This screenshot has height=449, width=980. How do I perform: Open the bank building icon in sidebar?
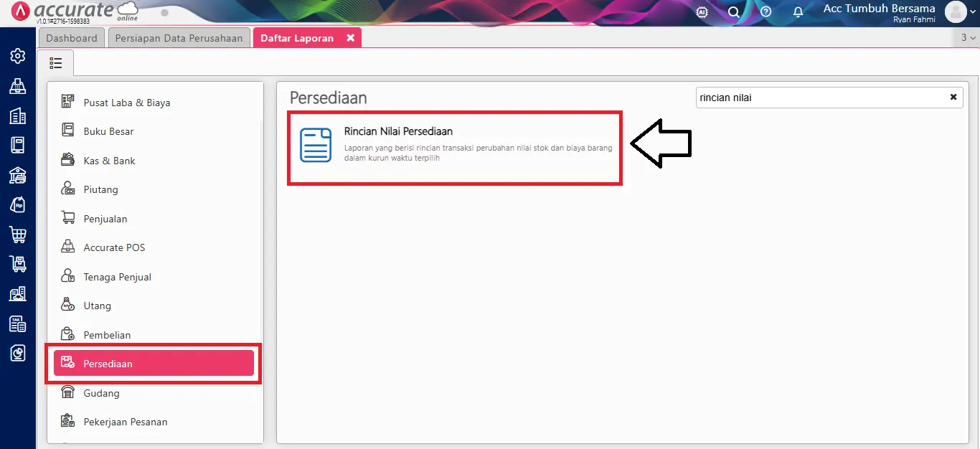click(17, 175)
